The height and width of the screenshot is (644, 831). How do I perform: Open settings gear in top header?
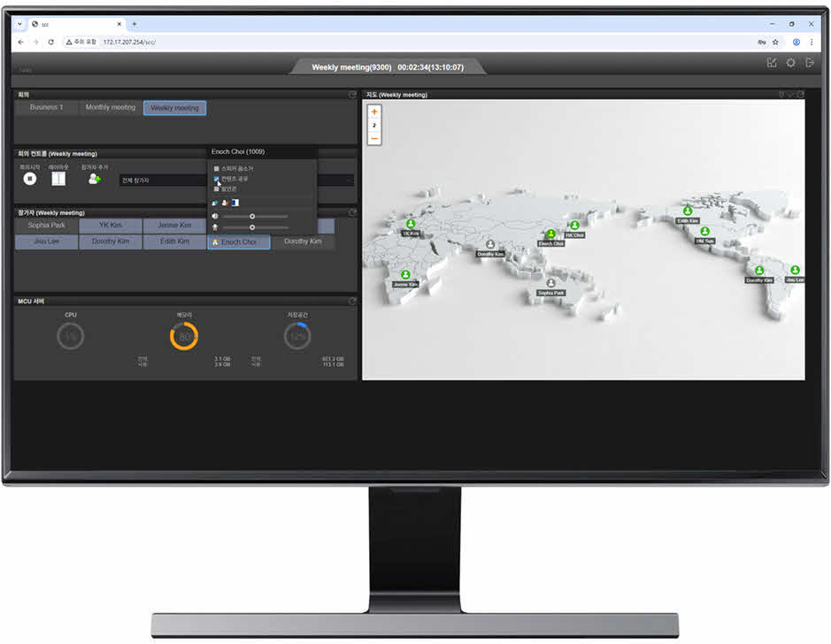pyautogui.click(x=791, y=63)
